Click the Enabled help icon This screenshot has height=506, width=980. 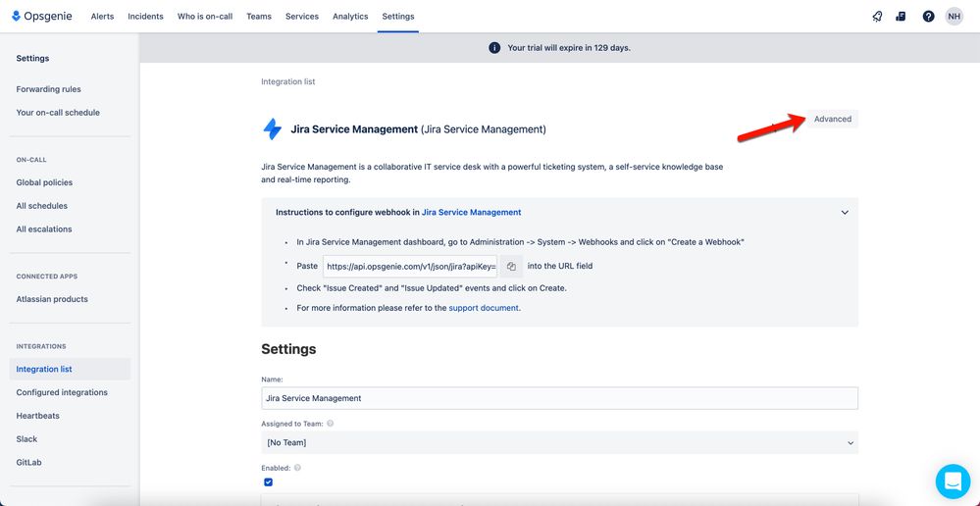tap(297, 468)
